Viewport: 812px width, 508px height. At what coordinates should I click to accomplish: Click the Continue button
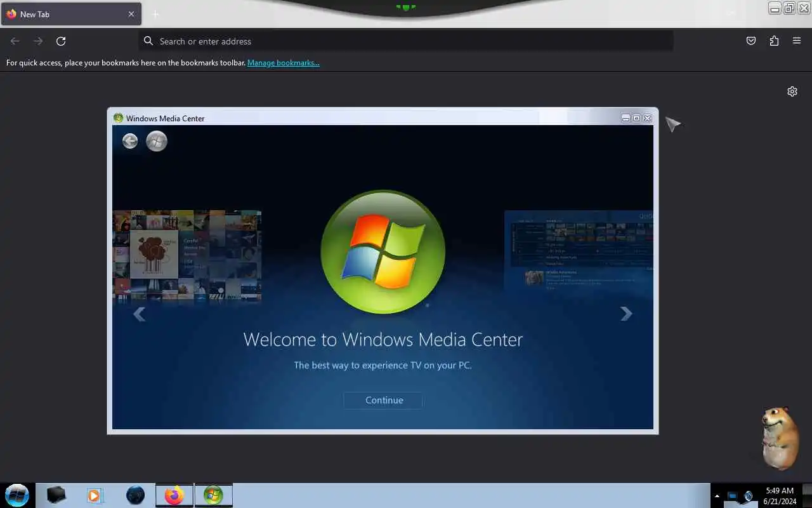(x=383, y=400)
